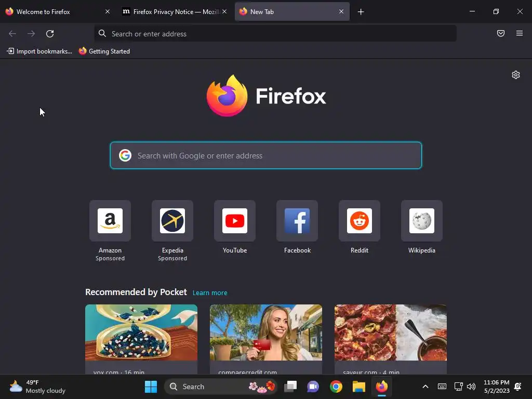Click the taskbar Search box
This screenshot has width=532, height=399.
click(x=221, y=387)
